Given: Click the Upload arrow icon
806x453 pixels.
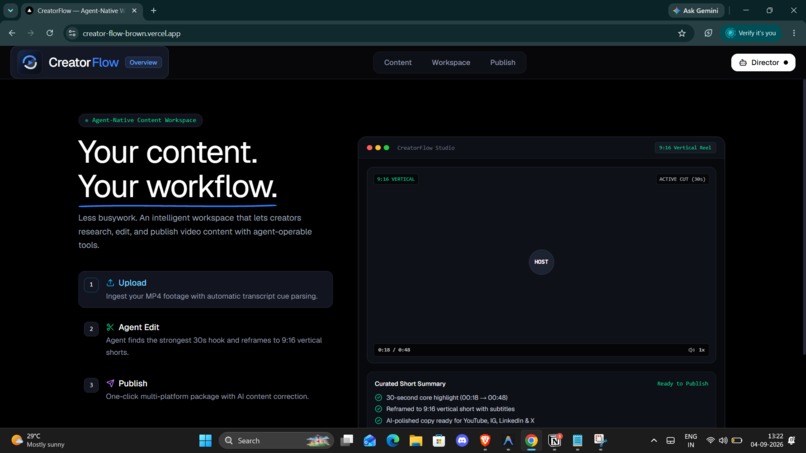Looking at the screenshot, I should (110, 283).
